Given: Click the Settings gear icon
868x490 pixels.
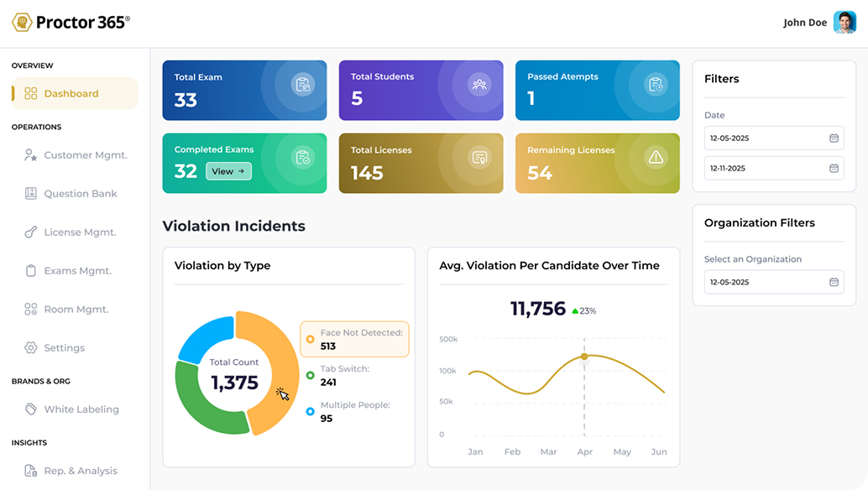Looking at the screenshot, I should [x=30, y=348].
